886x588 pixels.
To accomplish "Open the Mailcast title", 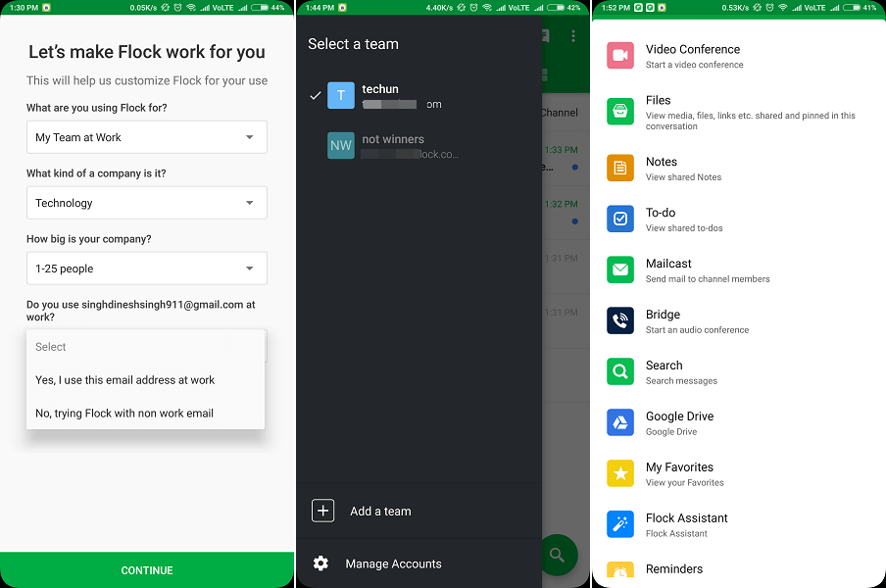I will click(x=668, y=264).
